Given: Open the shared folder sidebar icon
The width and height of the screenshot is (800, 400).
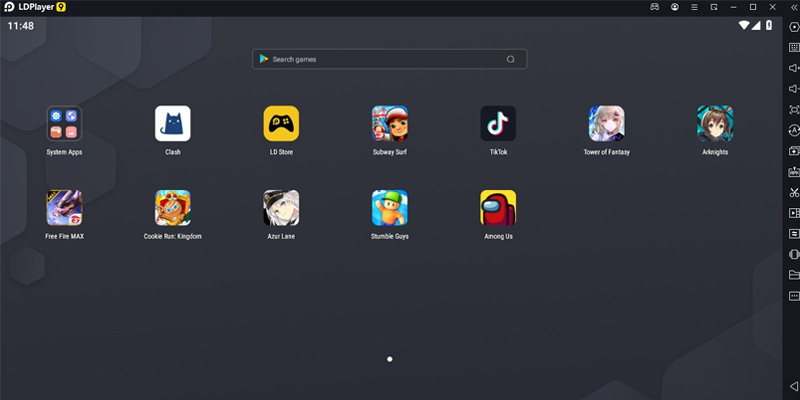Looking at the screenshot, I should tap(794, 275).
